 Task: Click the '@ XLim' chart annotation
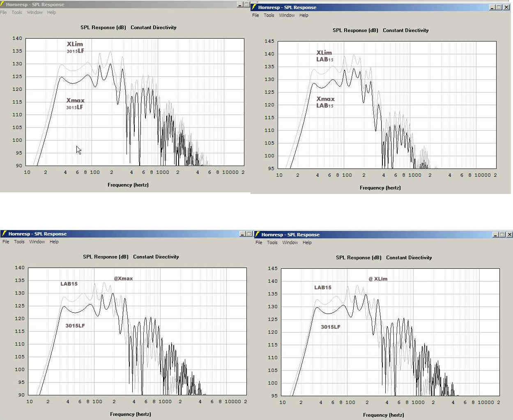(x=378, y=279)
